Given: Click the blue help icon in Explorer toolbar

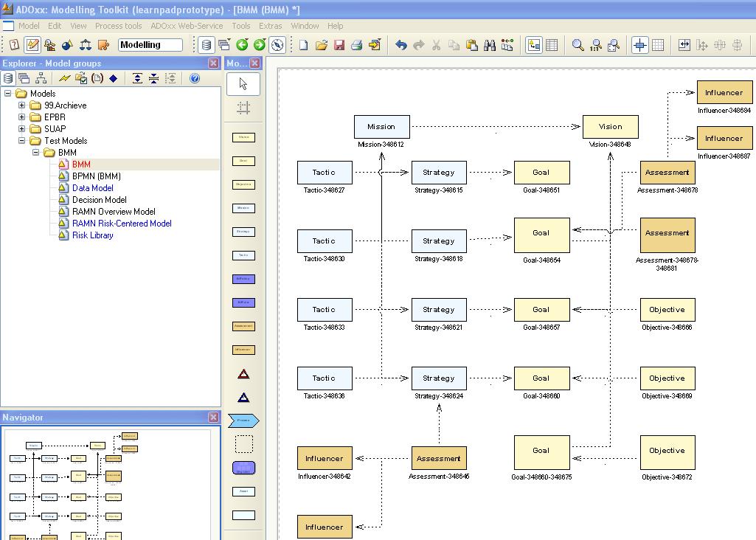Looking at the screenshot, I should [x=195, y=78].
